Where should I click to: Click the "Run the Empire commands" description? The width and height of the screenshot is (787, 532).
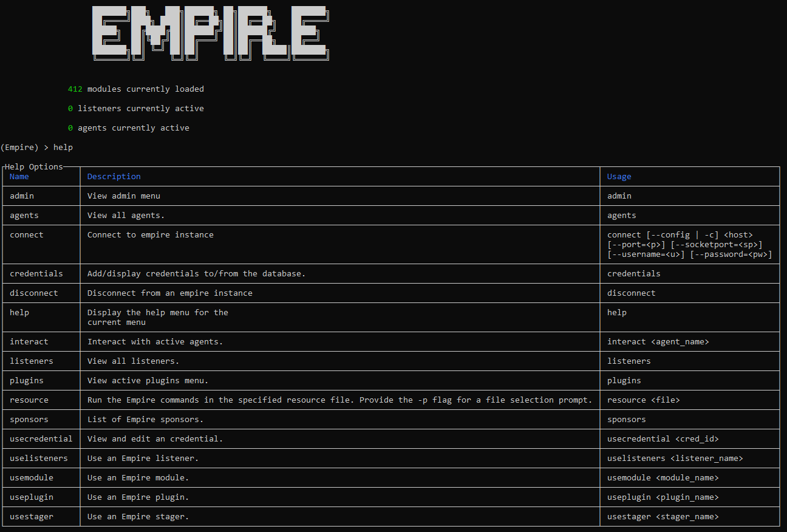[x=340, y=400]
